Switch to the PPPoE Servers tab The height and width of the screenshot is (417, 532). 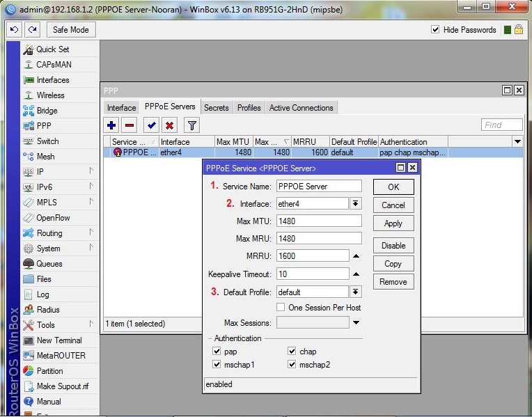[x=170, y=107]
